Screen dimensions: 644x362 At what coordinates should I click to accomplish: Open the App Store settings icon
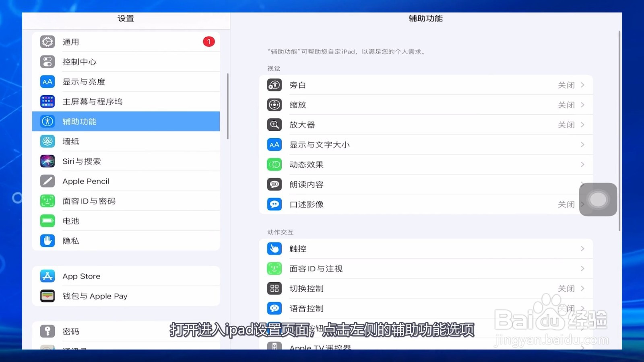(47, 276)
